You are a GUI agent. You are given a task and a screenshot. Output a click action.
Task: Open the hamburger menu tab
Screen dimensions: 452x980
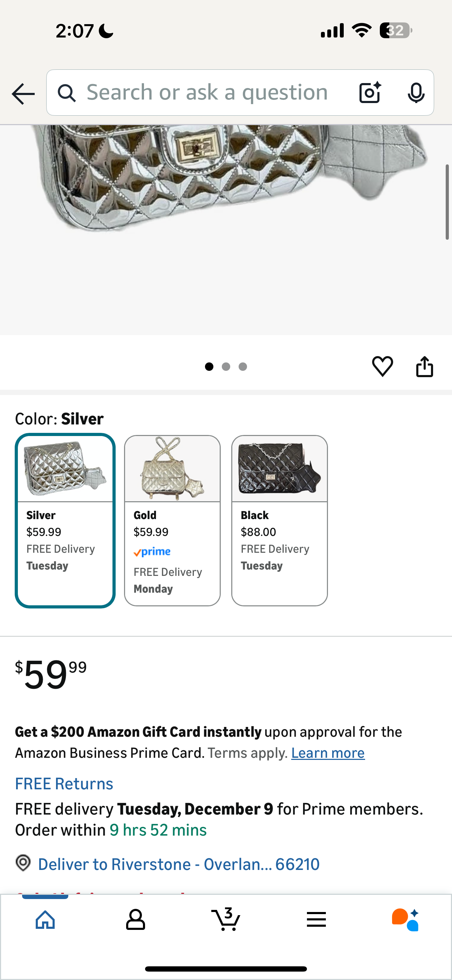pos(316,919)
